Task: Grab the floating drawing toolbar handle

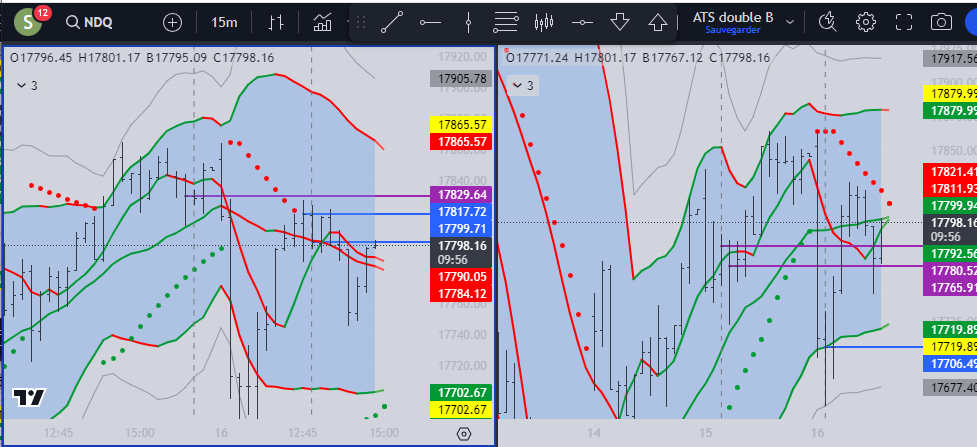Action: point(360,23)
